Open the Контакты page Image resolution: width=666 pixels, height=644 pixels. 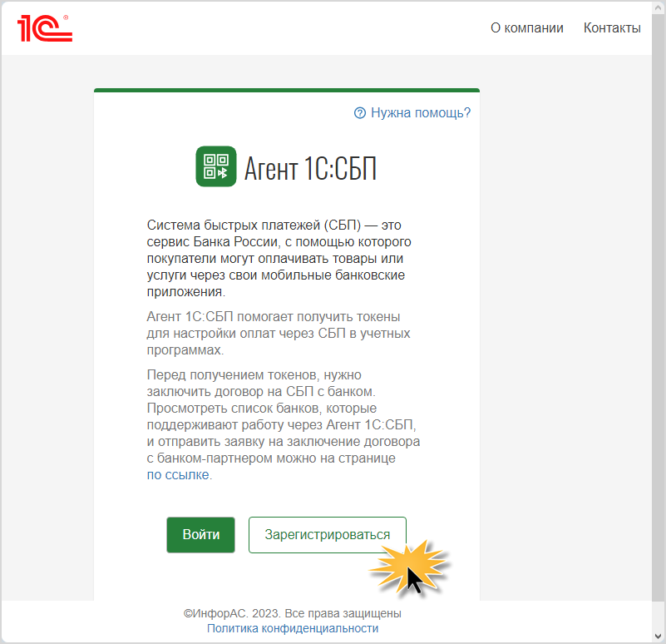point(612,28)
